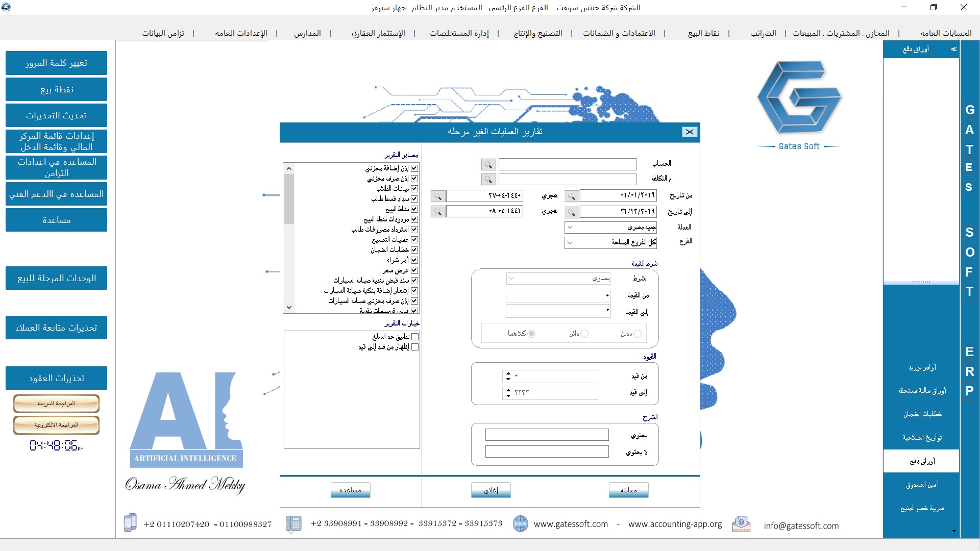Click the يحتوي description input field

click(547, 435)
